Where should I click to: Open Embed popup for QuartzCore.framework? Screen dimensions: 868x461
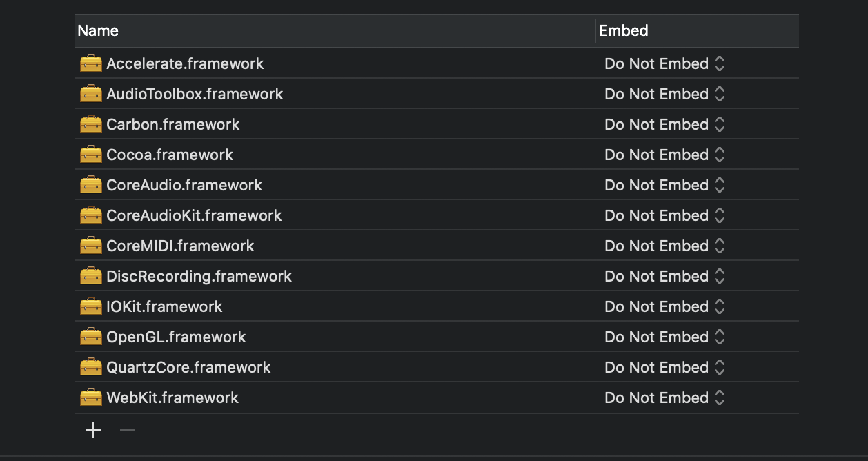click(664, 367)
